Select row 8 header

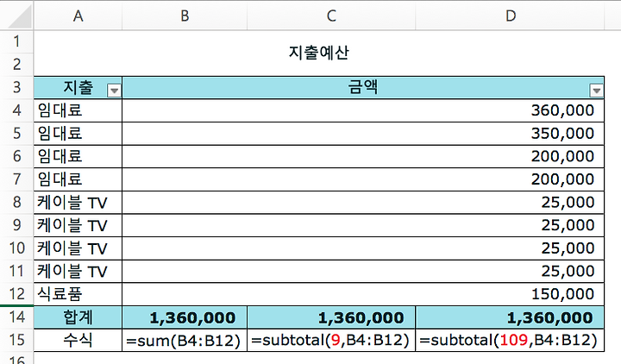(16, 202)
